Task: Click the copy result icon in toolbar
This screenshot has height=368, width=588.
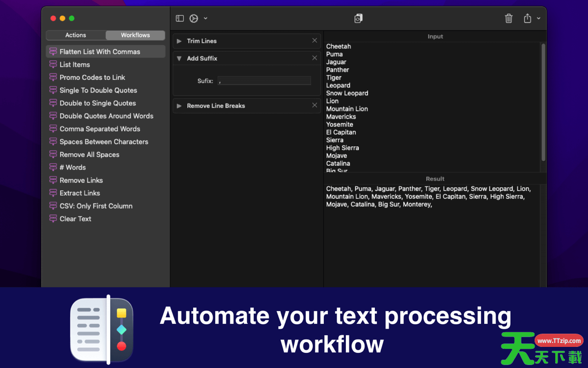Action: coord(359,19)
